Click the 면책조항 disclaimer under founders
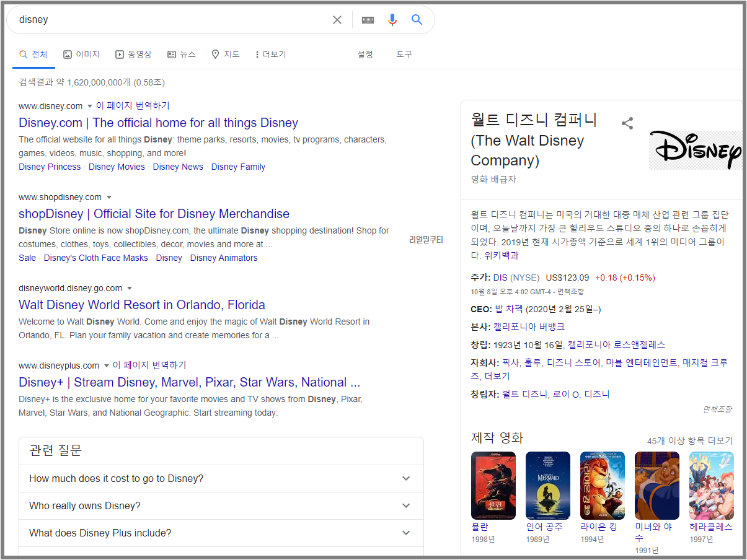The image size is (747, 560). 717,409
